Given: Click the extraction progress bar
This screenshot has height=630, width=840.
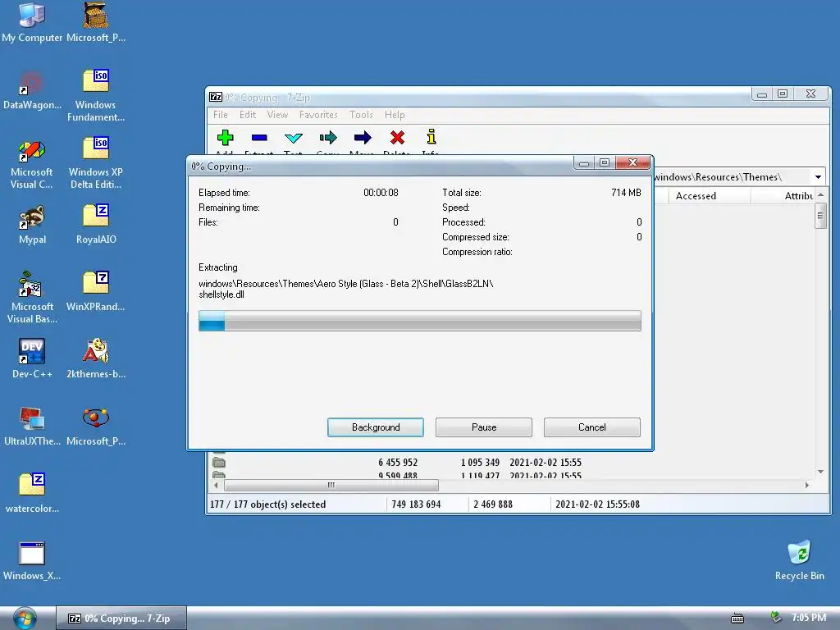Looking at the screenshot, I should pyautogui.click(x=419, y=321).
